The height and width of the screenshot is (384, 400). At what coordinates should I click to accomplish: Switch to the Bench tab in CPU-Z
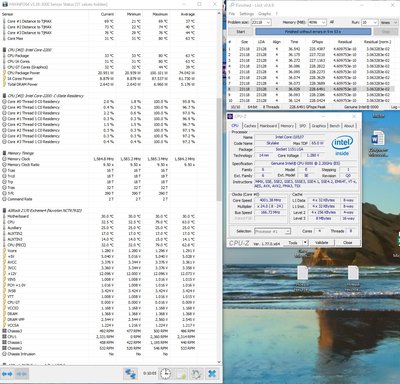coord(335,126)
